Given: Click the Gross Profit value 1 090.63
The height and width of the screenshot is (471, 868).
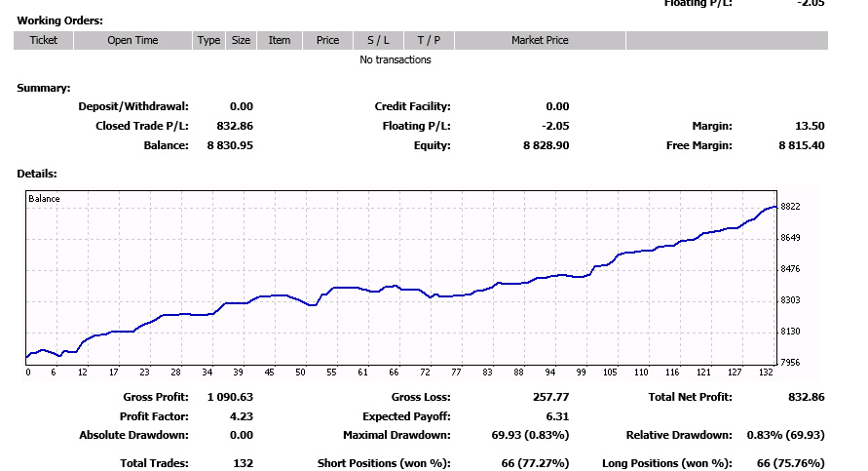Looking at the screenshot, I should pos(230,397).
